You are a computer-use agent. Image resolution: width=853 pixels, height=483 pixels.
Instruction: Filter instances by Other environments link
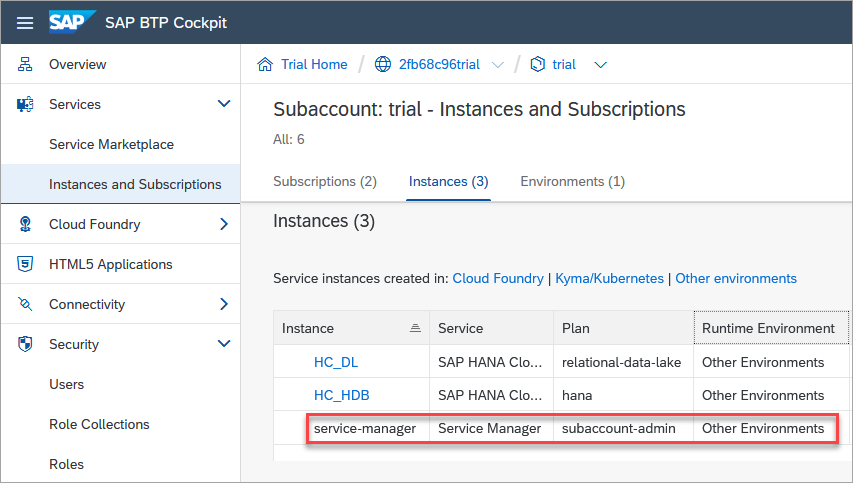pos(736,278)
